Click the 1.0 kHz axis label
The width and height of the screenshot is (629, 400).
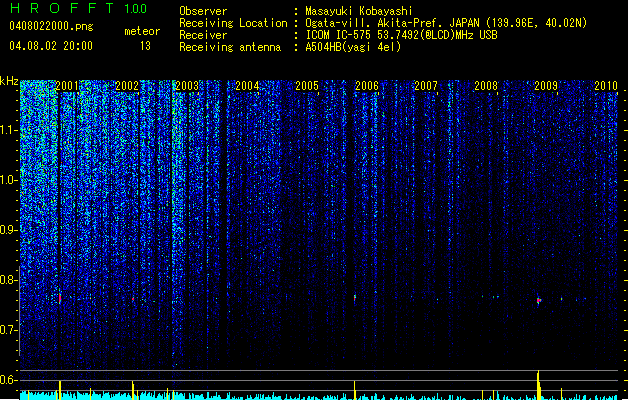tap(8, 180)
